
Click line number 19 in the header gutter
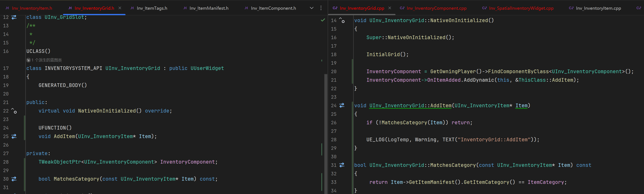(x=6, y=85)
